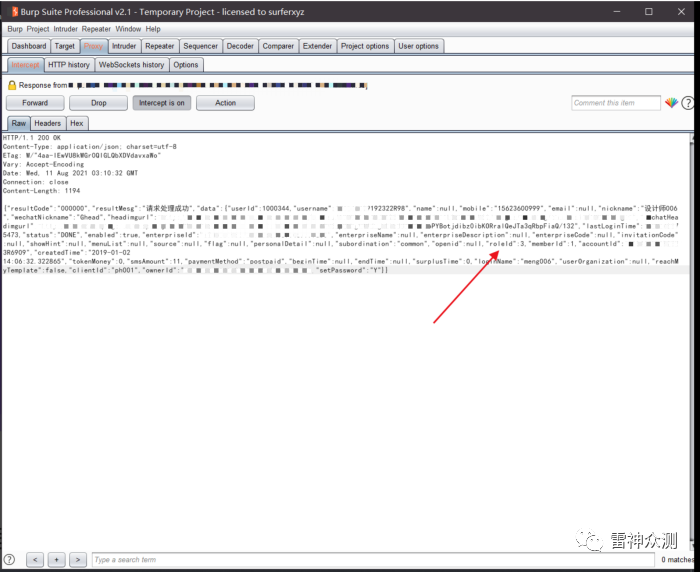The width and height of the screenshot is (700, 572).
Task: Open the Intruder menu in menu bar
Action: [66, 29]
